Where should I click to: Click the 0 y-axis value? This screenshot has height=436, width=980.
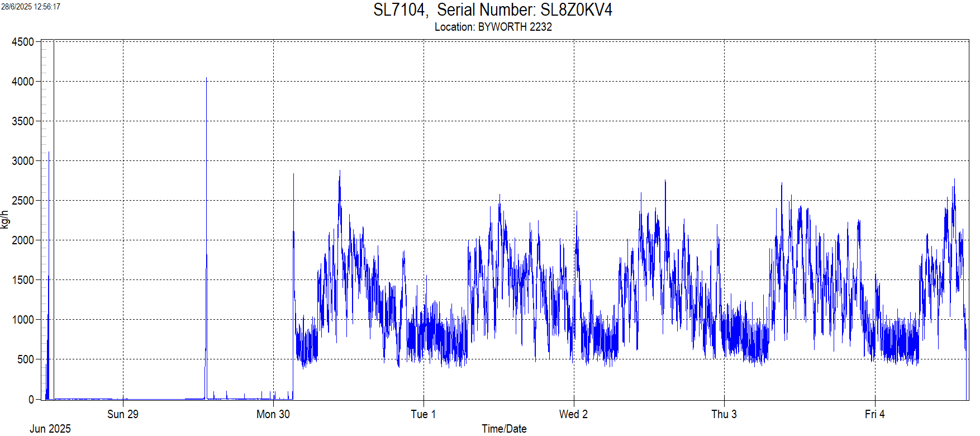(32, 399)
